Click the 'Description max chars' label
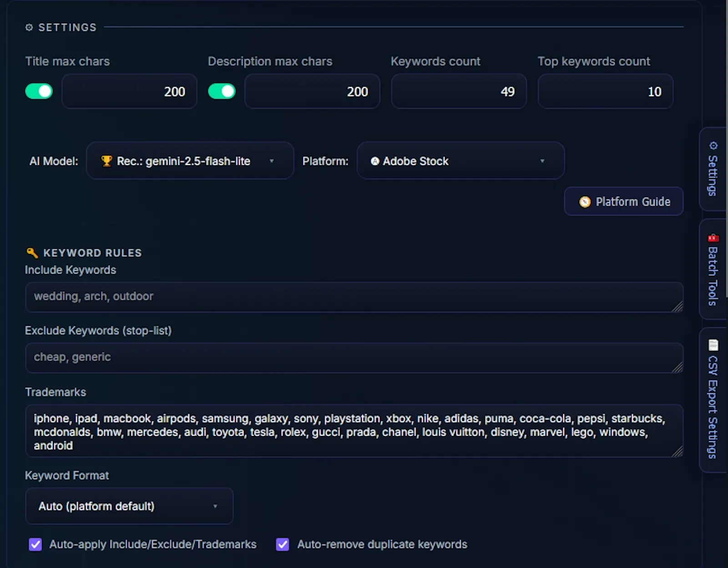 270,61
